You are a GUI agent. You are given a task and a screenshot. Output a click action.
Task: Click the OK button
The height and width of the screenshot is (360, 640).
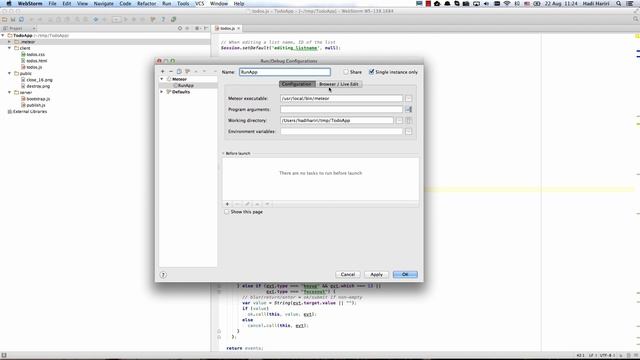(405, 275)
